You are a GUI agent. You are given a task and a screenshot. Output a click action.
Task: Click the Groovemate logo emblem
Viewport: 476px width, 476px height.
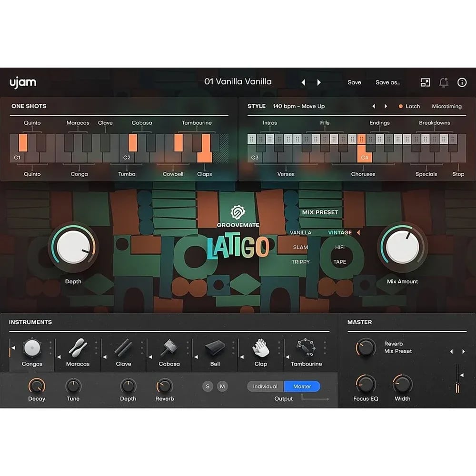238,212
